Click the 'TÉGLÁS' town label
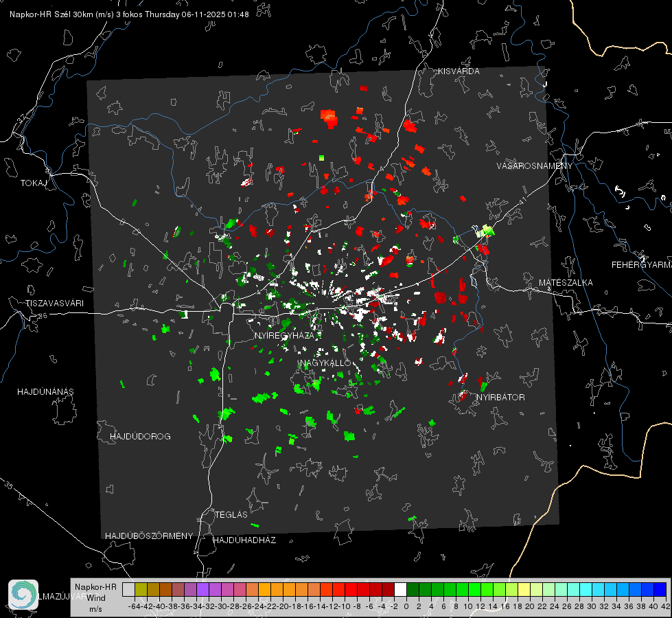This screenshot has width=672, height=618. point(231,515)
